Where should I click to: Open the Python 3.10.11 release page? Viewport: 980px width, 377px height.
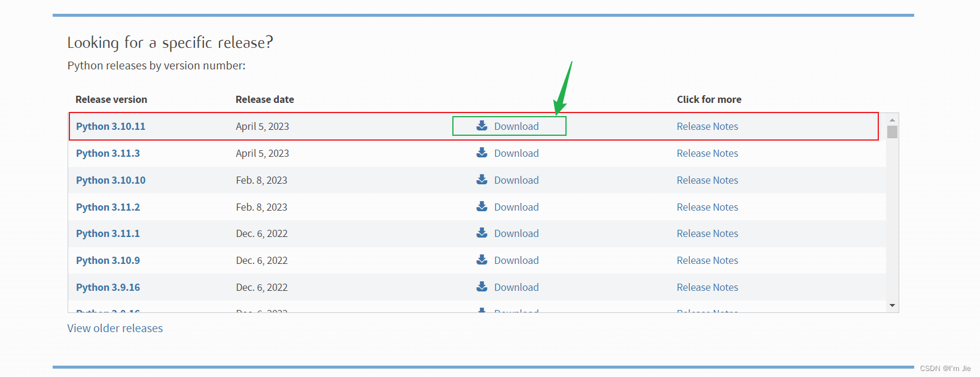click(x=111, y=126)
